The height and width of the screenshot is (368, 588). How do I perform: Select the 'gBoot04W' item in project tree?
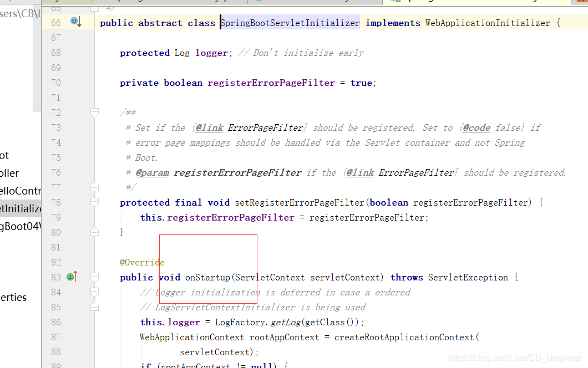(21, 226)
